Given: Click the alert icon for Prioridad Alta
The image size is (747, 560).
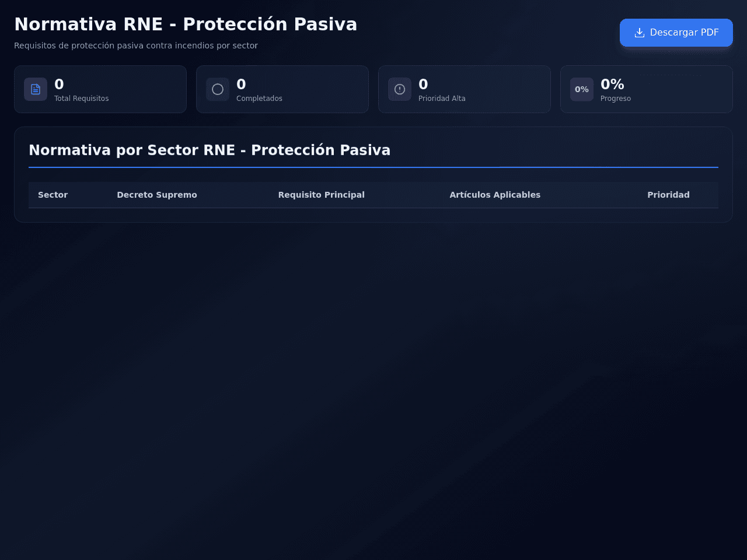Looking at the screenshot, I should (x=400, y=89).
